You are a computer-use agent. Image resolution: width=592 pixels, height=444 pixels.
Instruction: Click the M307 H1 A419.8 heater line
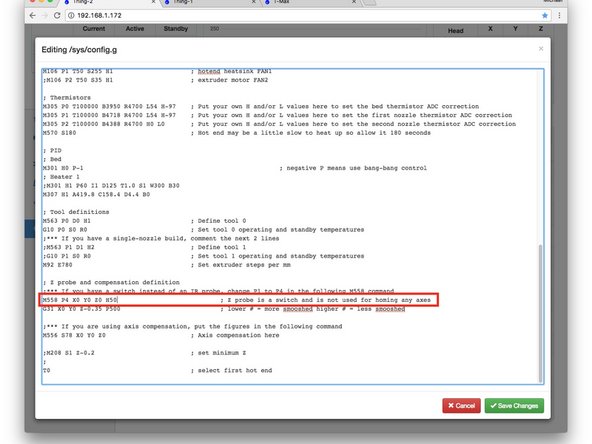click(96, 194)
